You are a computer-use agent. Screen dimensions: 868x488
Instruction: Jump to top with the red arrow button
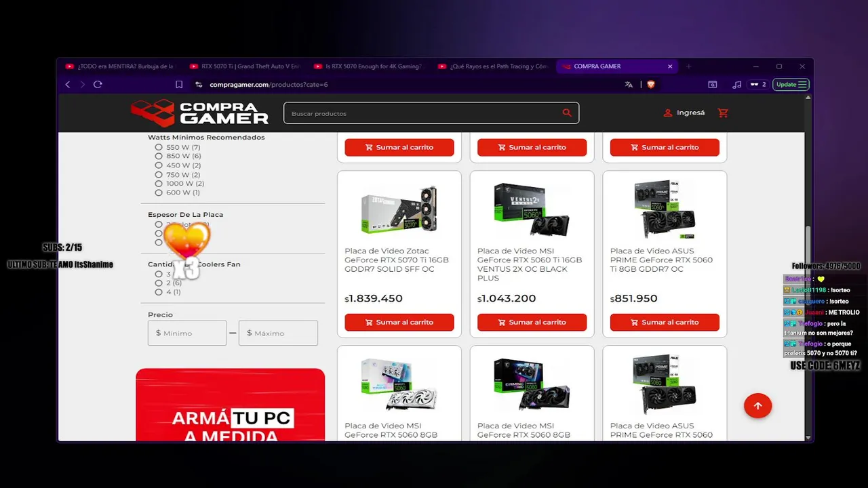click(x=757, y=406)
